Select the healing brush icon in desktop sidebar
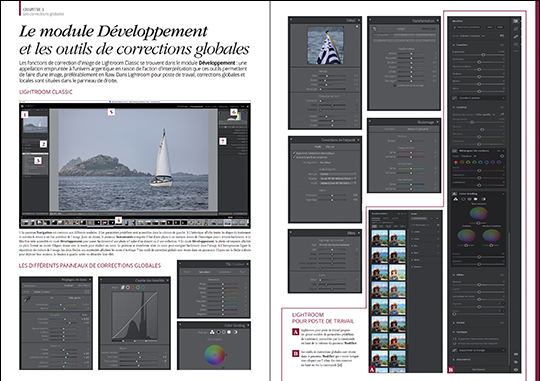 pos(516,37)
